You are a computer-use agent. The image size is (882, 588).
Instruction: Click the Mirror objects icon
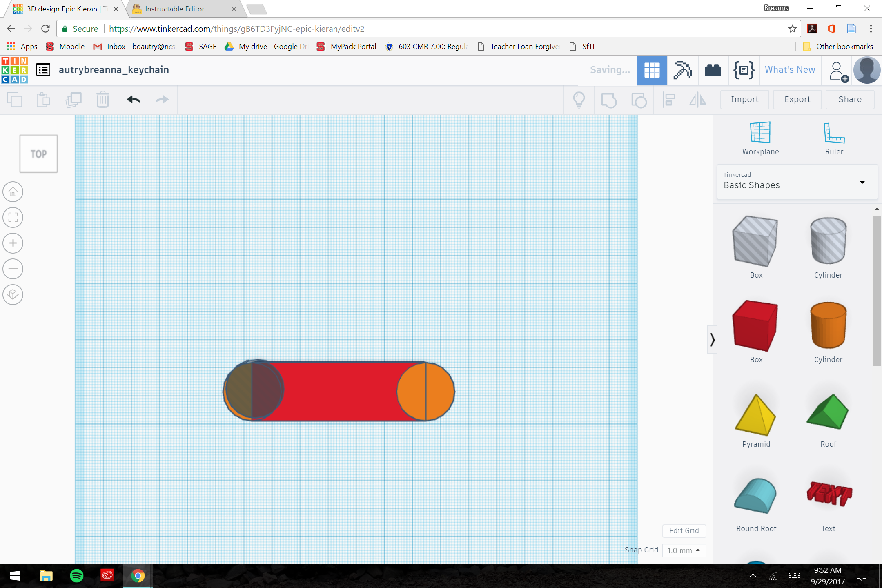coord(697,99)
